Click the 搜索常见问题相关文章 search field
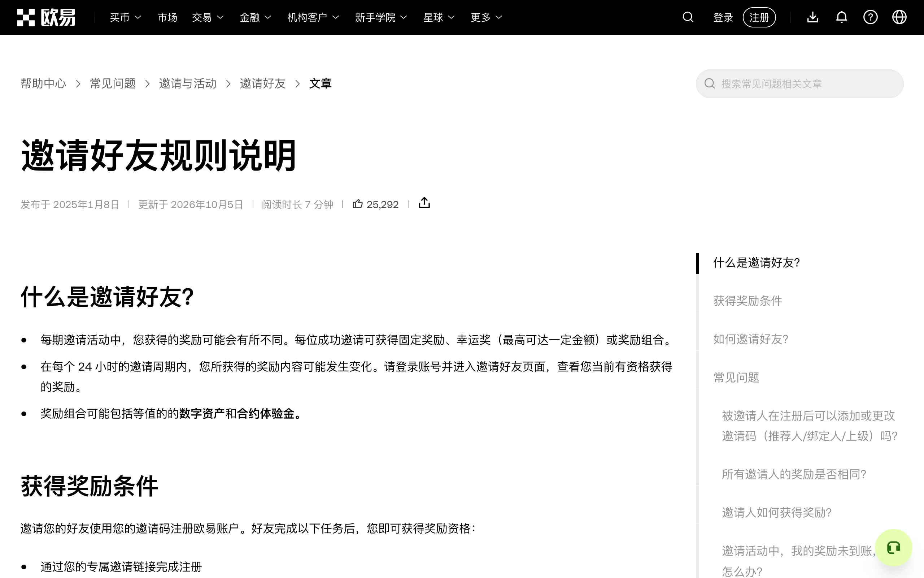The image size is (924, 578). [x=799, y=84]
